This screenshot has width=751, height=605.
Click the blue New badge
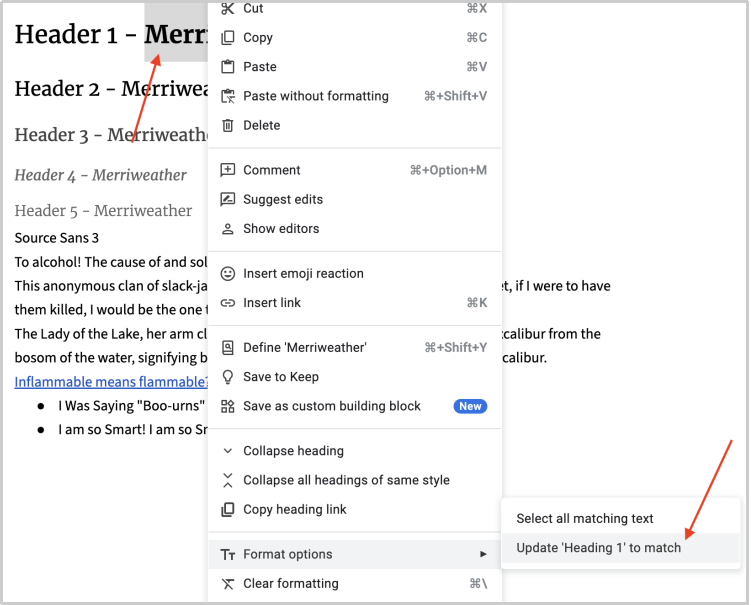coord(470,406)
